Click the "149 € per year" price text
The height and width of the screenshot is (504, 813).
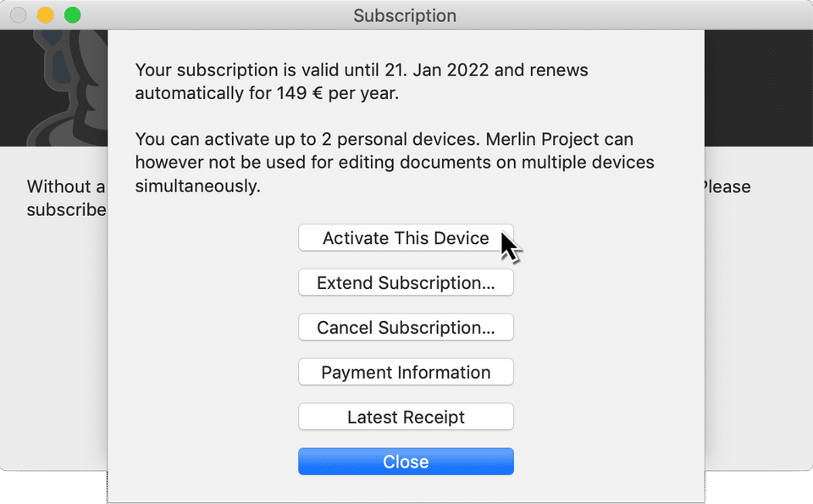tap(337, 93)
